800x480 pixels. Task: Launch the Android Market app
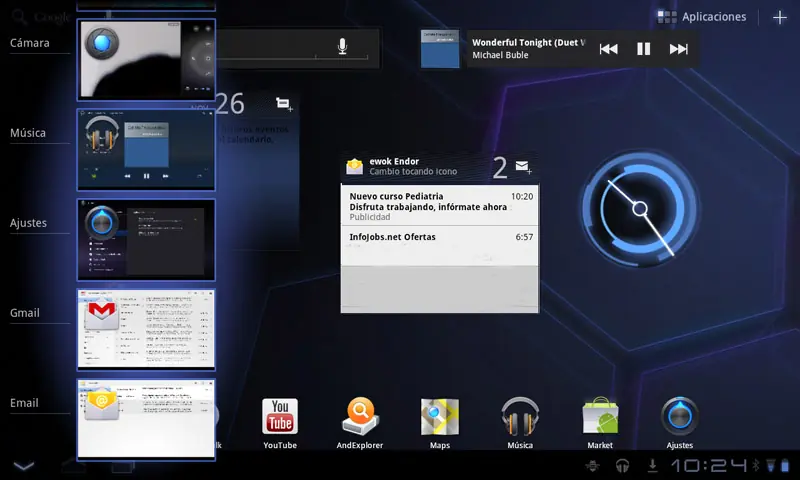pyautogui.click(x=600, y=420)
